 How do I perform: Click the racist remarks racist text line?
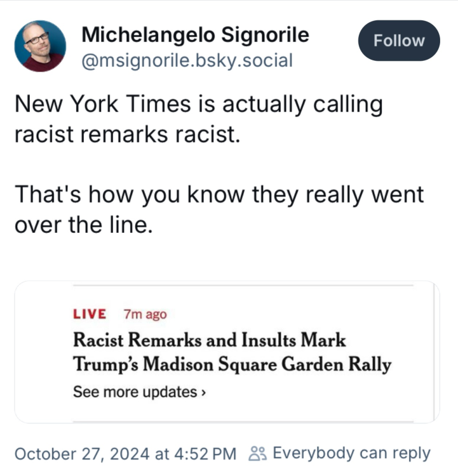pyautogui.click(x=127, y=135)
